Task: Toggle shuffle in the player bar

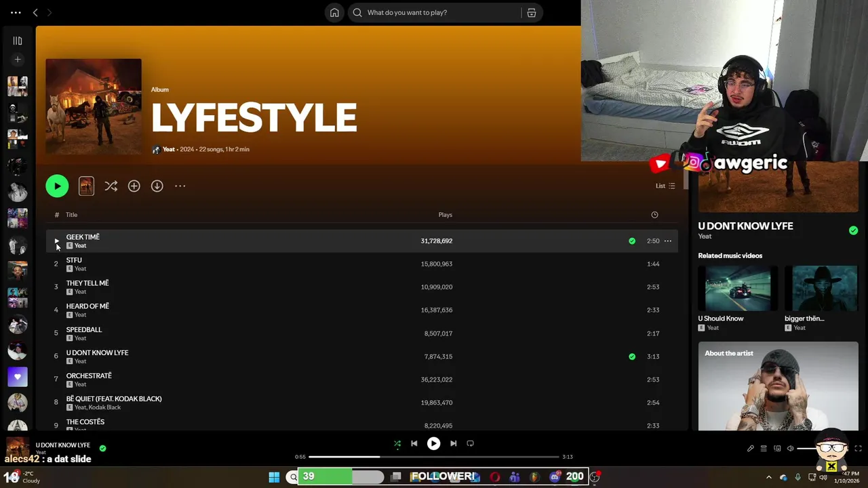Action: click(397, 443)
